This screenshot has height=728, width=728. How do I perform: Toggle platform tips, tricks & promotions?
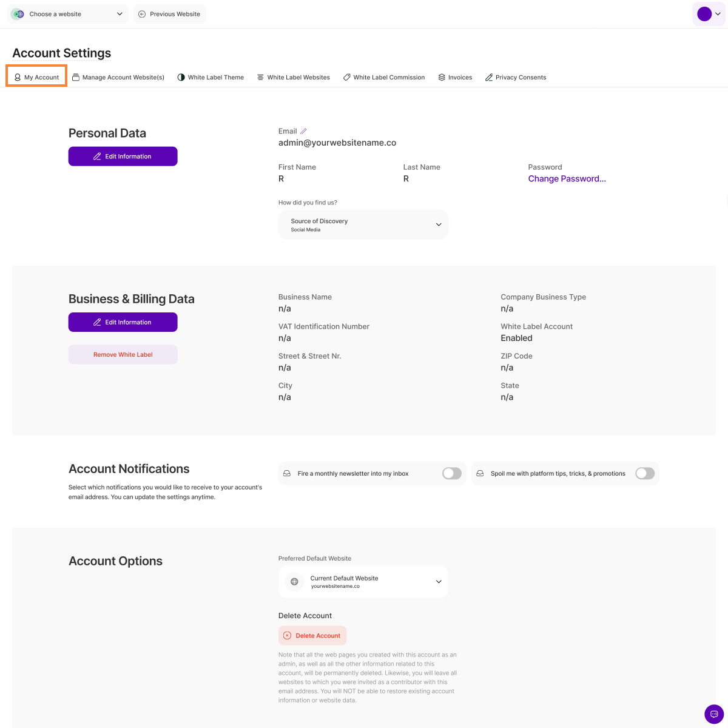click(x=645, y=473)
